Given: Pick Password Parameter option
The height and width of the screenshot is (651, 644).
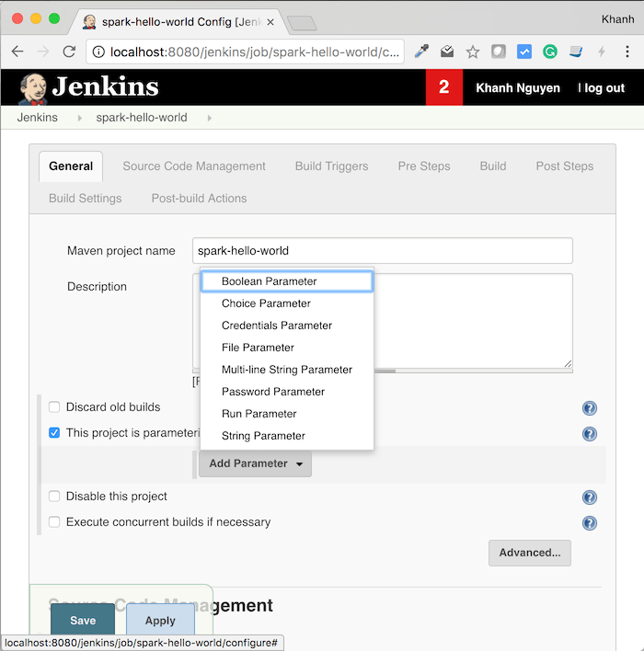Looking at the screenshot, I should pyautogui.click(x=287, y=392).
